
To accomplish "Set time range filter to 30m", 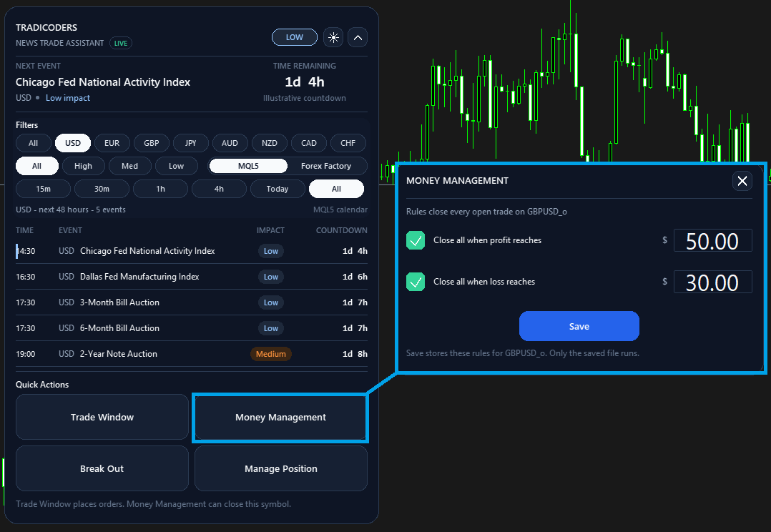I will coord(102,189).
